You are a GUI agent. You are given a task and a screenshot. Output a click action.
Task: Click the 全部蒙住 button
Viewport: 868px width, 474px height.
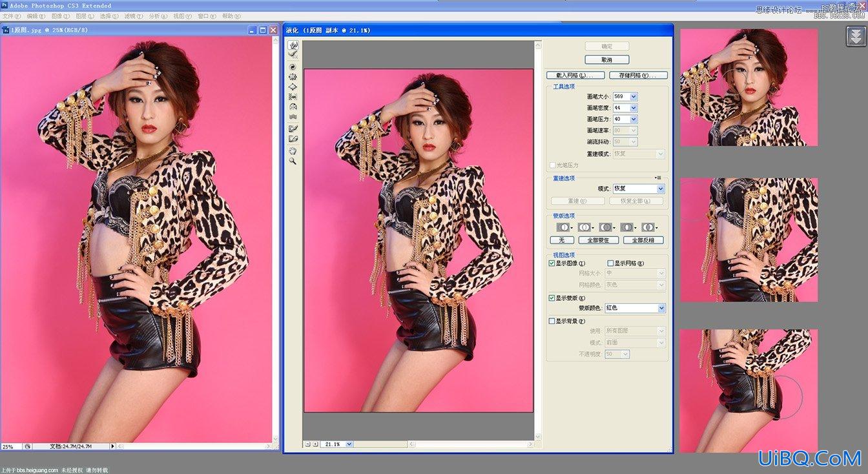tap(599, 240)
